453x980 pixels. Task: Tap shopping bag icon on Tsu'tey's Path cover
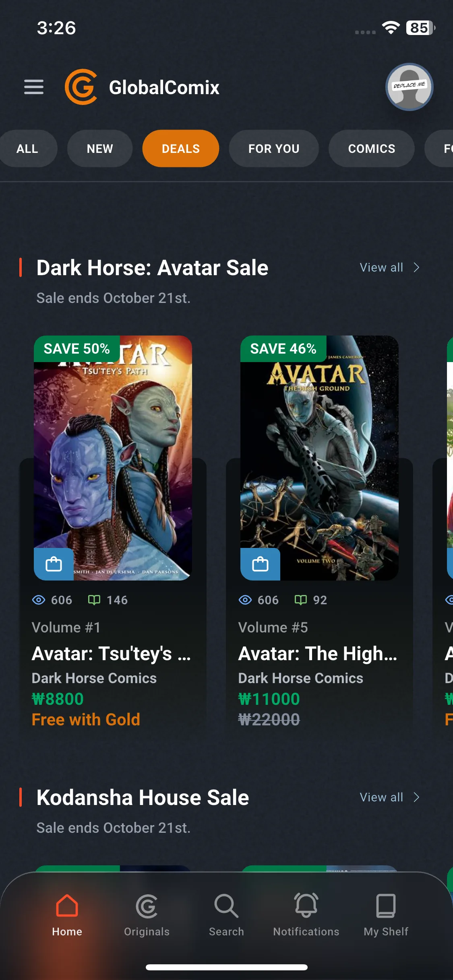(x=54, y=564)
